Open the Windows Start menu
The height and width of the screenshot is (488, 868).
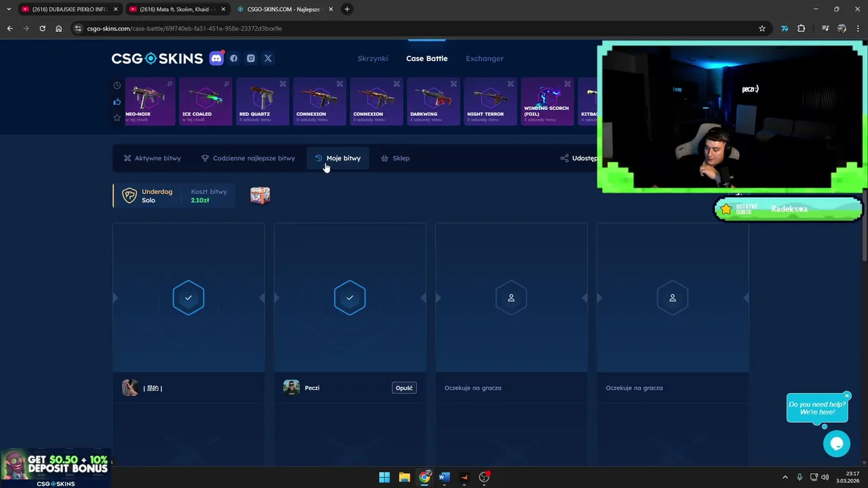point(384,477)
